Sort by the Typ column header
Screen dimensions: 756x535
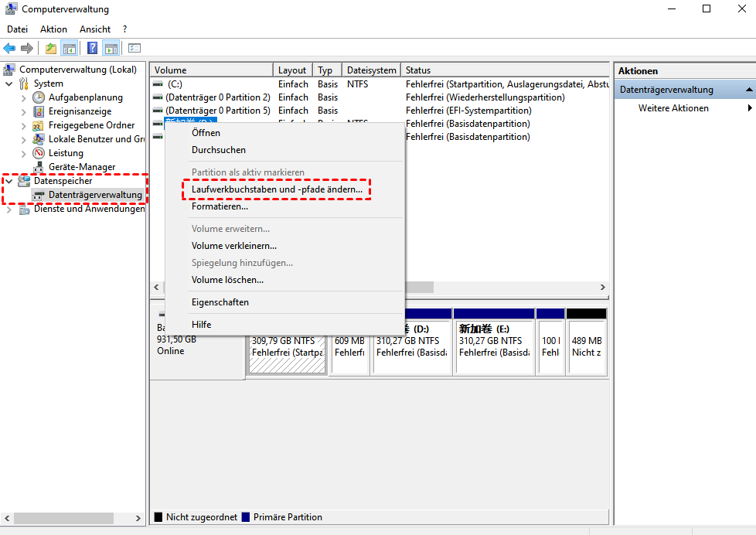click(328, 70)
